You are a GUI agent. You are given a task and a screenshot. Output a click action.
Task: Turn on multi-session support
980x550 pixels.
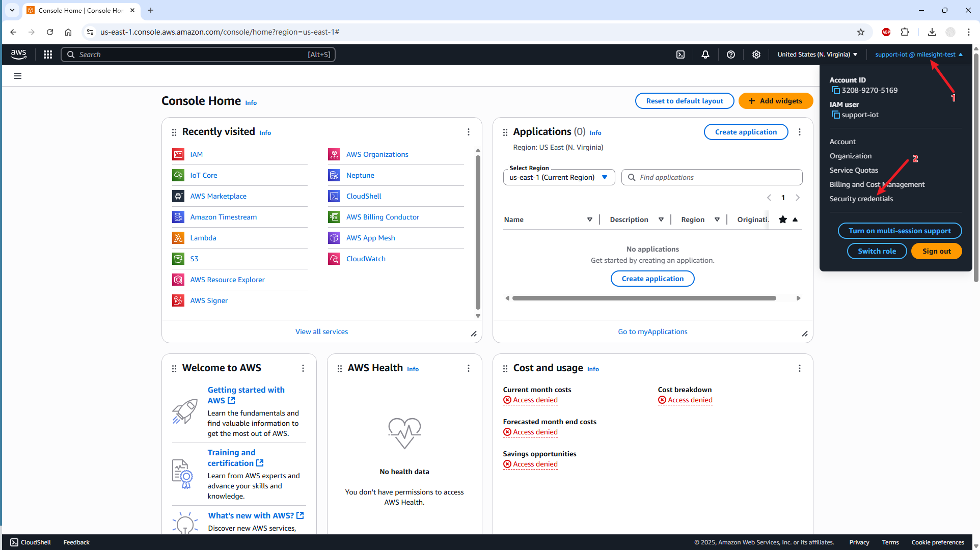pos(900,231)
